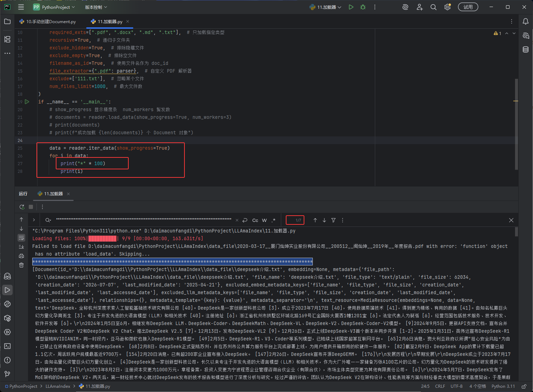Jump to previous search occurrence
Image resolution: width=533 pixels, height=392 pixels.
pyautogui.click(x=315, y=220)
